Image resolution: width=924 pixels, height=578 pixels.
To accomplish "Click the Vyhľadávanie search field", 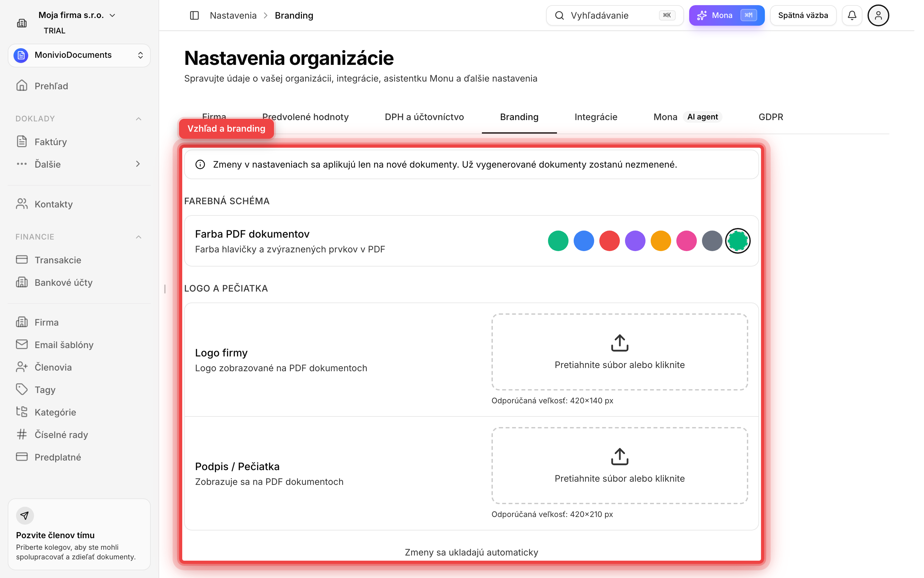I will tap(614, 15).
